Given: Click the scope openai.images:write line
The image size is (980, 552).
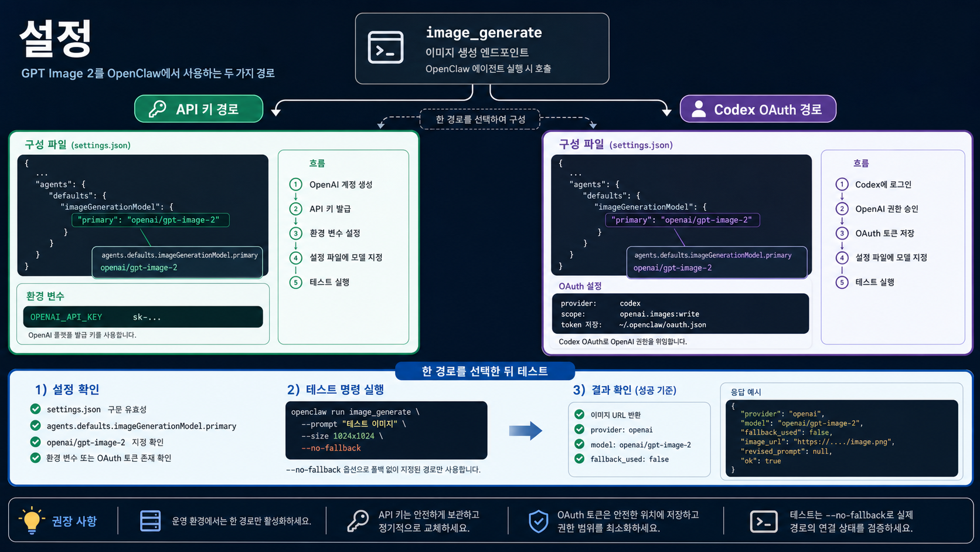Looking at the screenshot, I should coord(630,314).
